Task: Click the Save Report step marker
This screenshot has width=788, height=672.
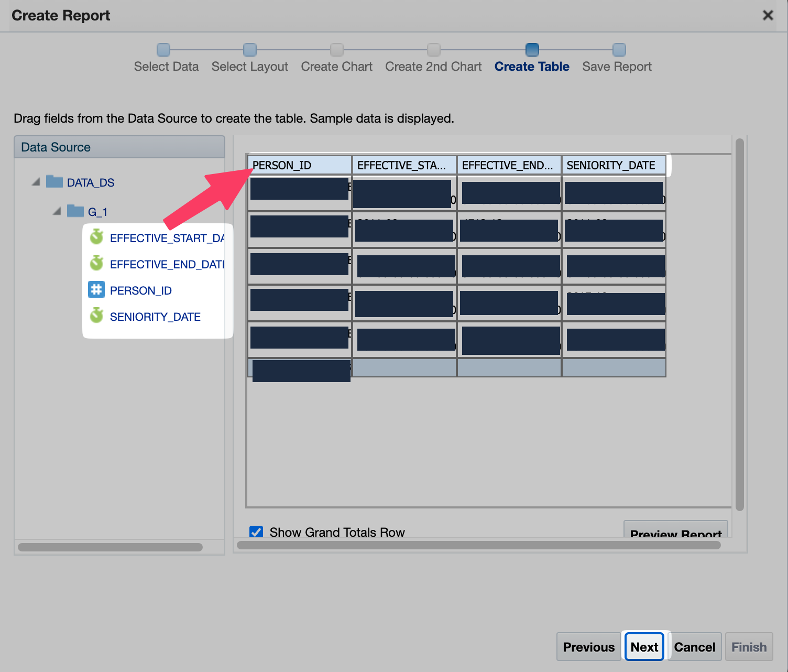Action: [619, 50]
